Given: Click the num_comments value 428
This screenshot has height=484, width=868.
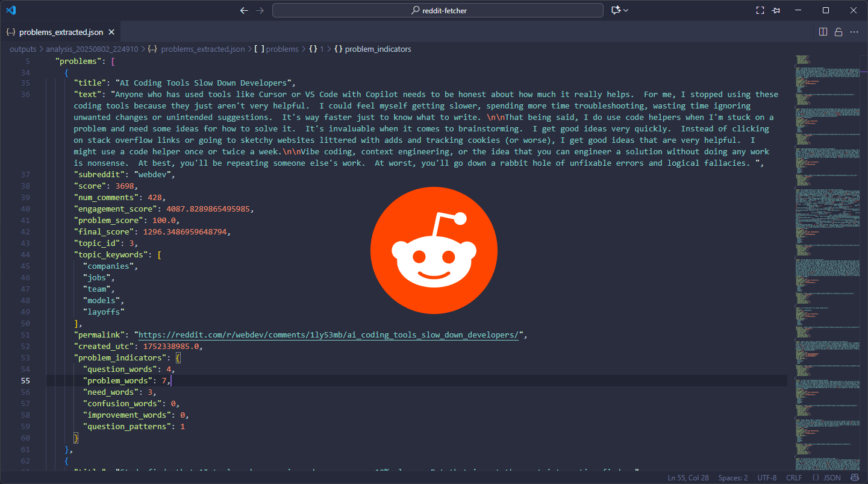Looking at the screenshot, I should 155,198.
